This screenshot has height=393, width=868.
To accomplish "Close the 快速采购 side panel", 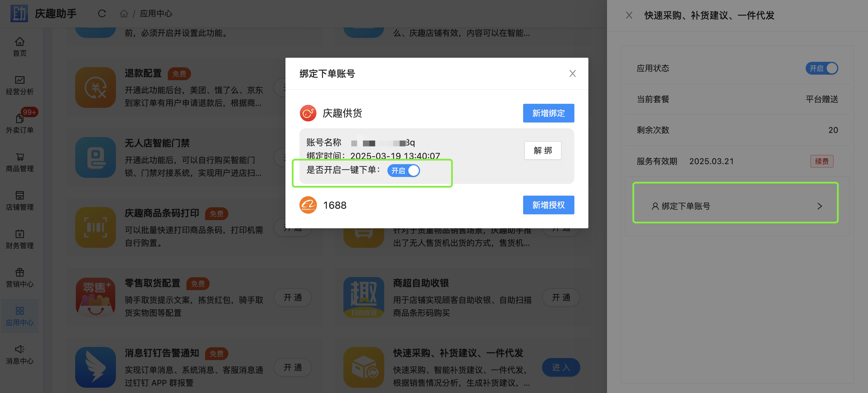I will 629,15.
